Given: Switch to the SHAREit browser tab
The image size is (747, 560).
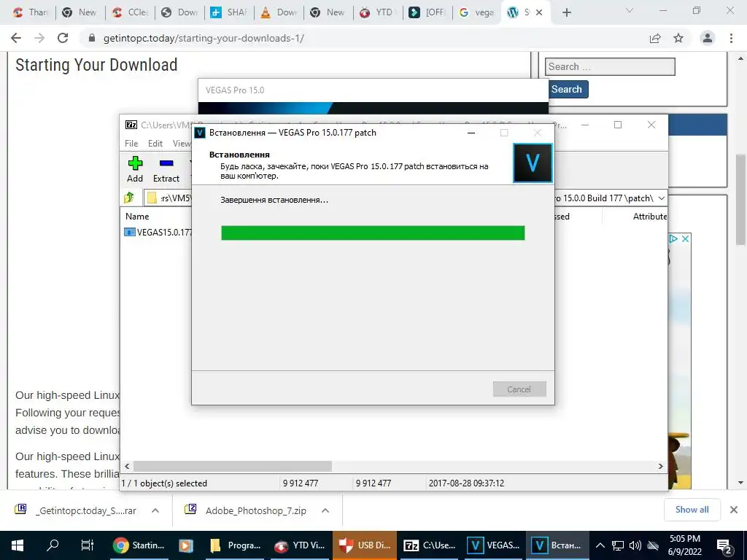Looking at the screenshot, I should tap(230, 12).
